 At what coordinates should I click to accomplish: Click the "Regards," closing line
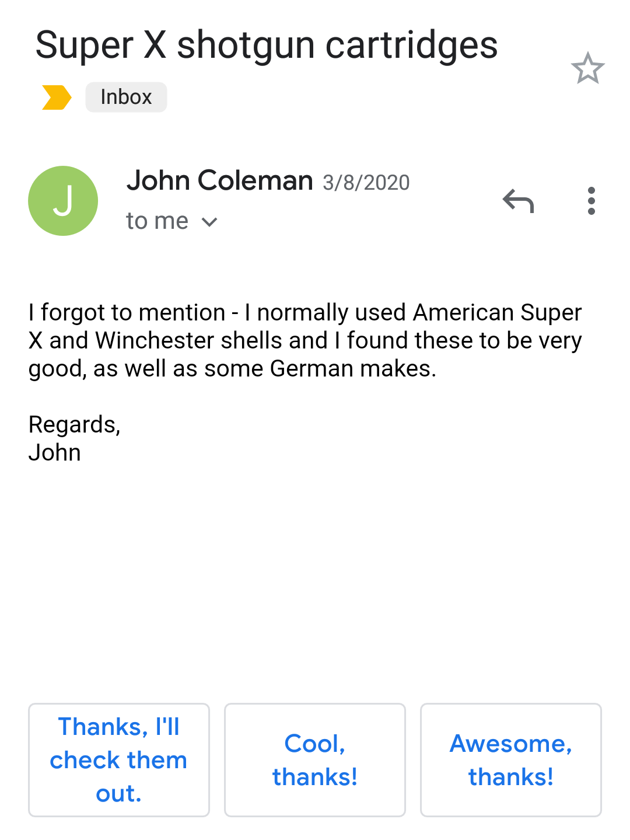click(x=75, y=424)
